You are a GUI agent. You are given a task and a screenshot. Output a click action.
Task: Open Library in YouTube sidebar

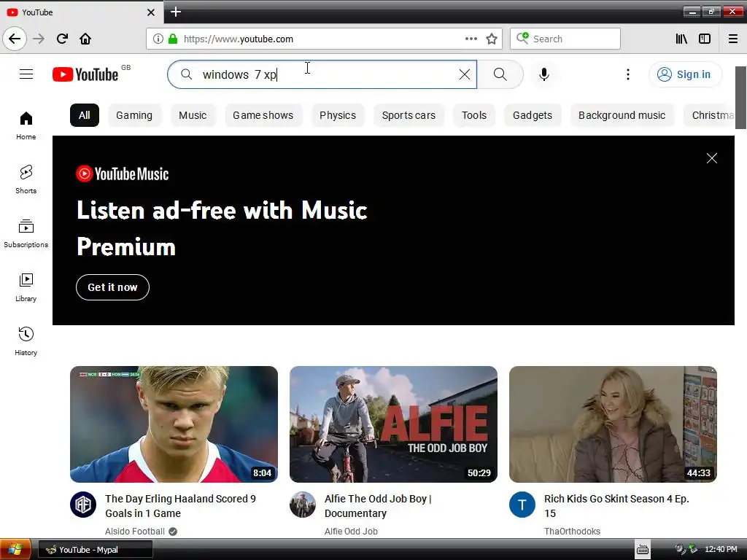pos(26,287)
